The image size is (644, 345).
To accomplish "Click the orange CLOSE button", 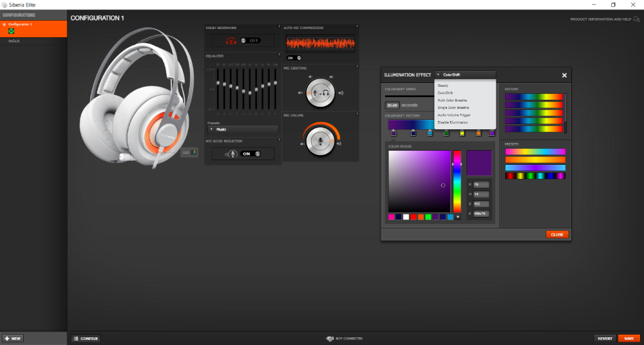I will (x=557, y=234).
